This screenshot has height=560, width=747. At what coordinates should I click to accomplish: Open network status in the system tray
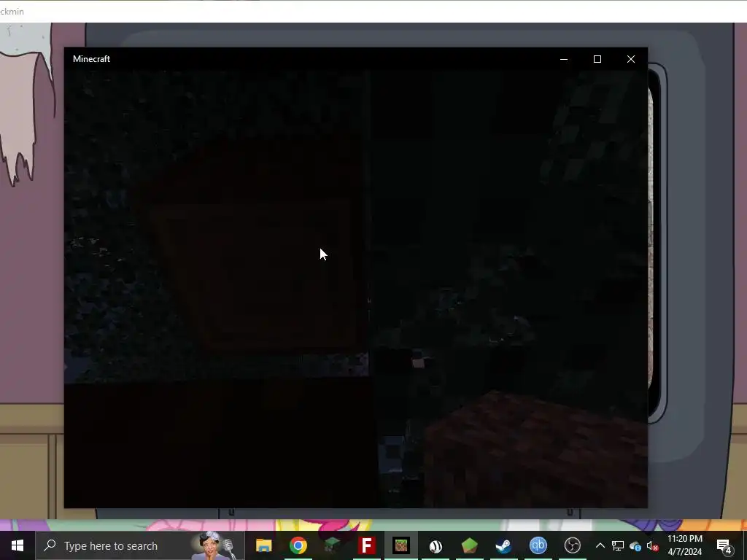(x=618, y=545)
